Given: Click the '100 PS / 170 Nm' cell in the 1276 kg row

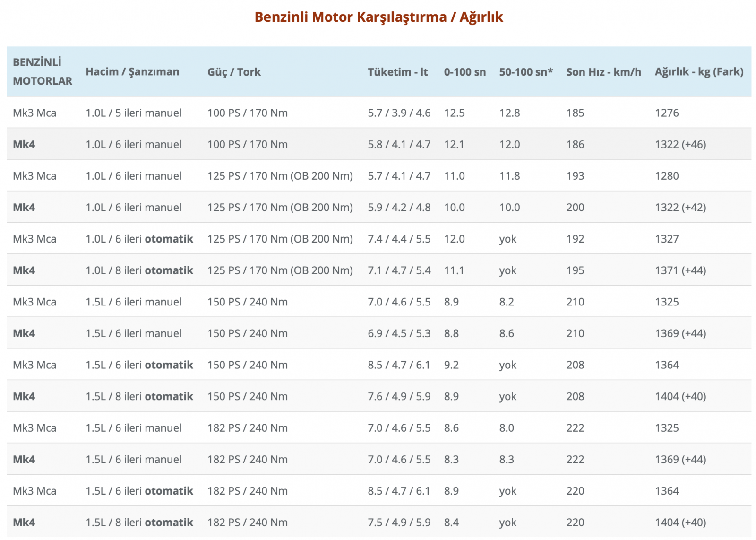Looking at the screenshot, I should pyautogui.click(x=247, y=113).
